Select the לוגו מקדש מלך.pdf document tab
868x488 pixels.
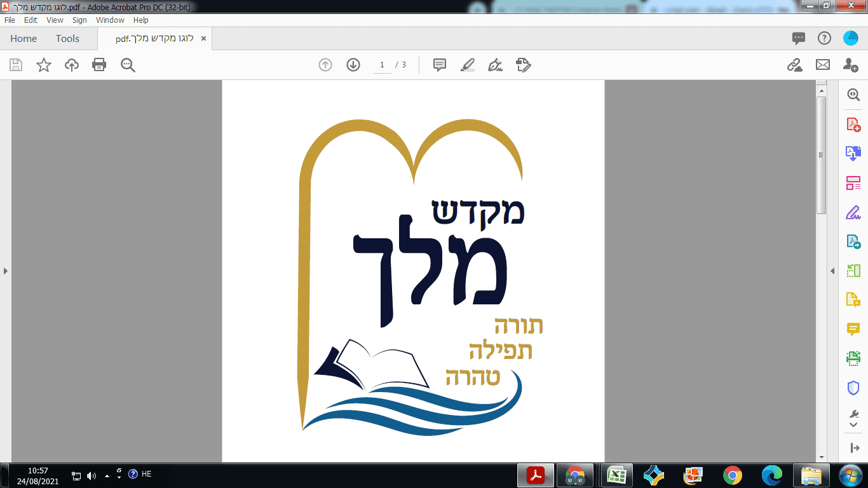[154, 39]
